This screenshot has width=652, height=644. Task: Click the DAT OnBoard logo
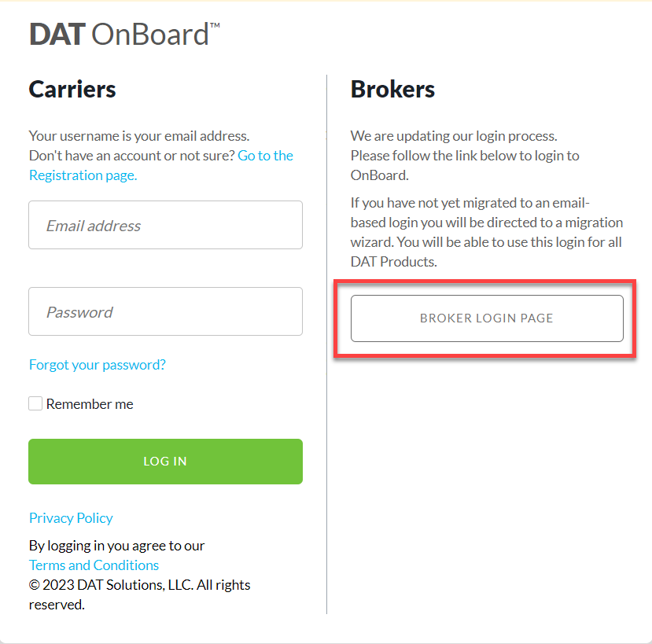pos(122,33)
